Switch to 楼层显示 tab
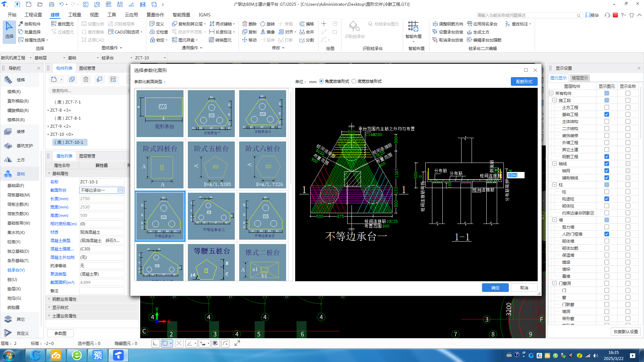The width and height of the screenshot is (644, 362). [580, 78]
